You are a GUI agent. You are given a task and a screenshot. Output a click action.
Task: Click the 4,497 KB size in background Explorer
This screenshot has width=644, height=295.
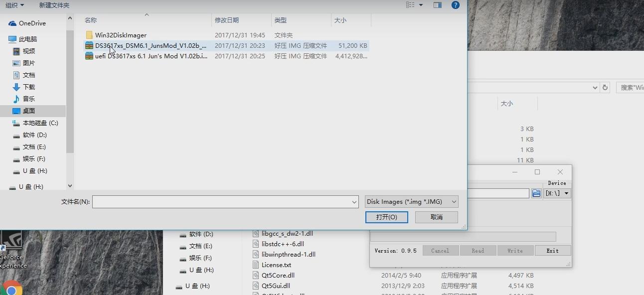[521, 275]
